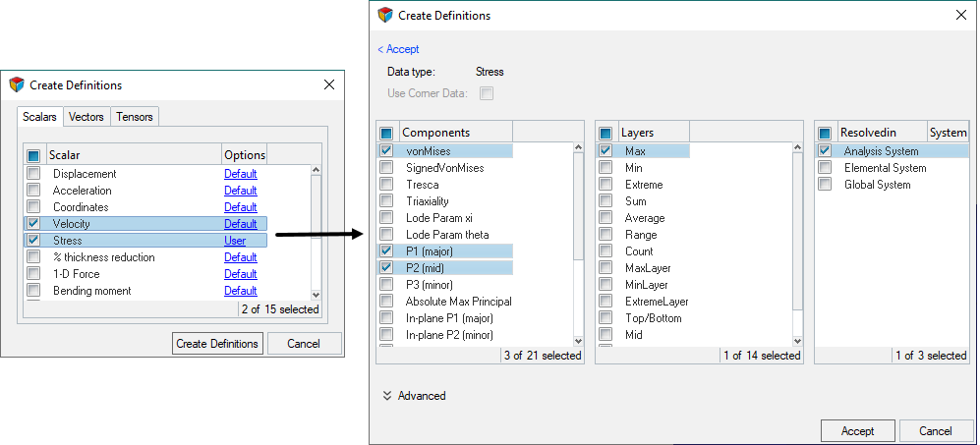The height and width of the screenshot is (445, 980).
Task: Close the small Create Definitions dialog
Action: pos(329,85)
